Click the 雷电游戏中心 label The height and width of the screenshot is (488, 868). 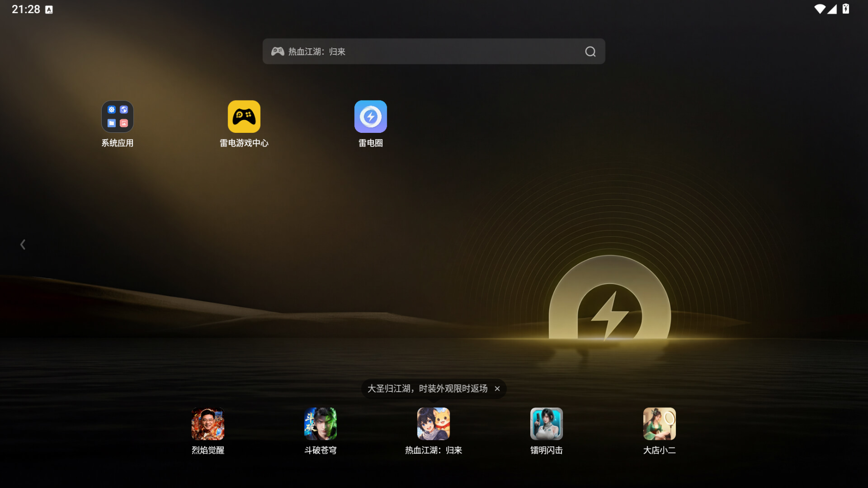244,143
